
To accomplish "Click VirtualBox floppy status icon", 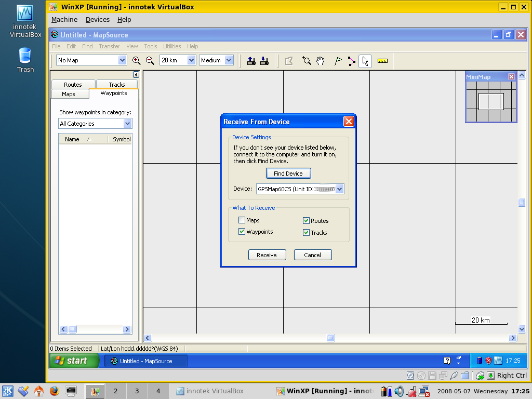I will pos(432,375).
